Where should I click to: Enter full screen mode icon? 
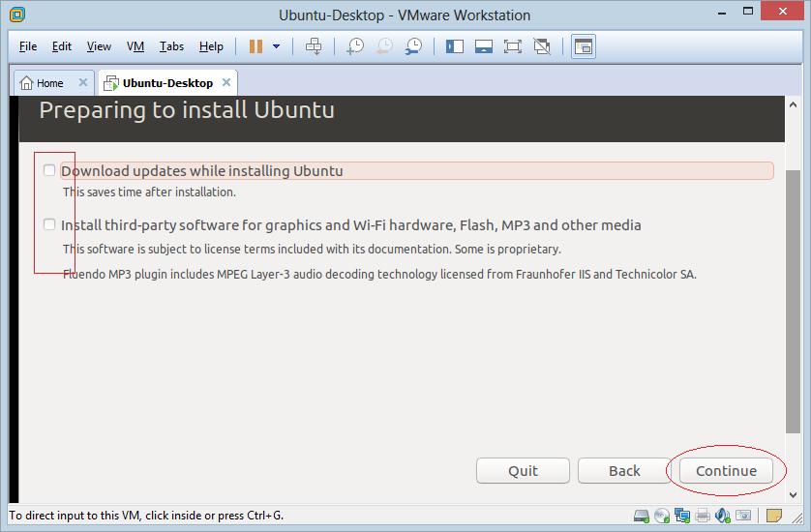tap(513, 46)
